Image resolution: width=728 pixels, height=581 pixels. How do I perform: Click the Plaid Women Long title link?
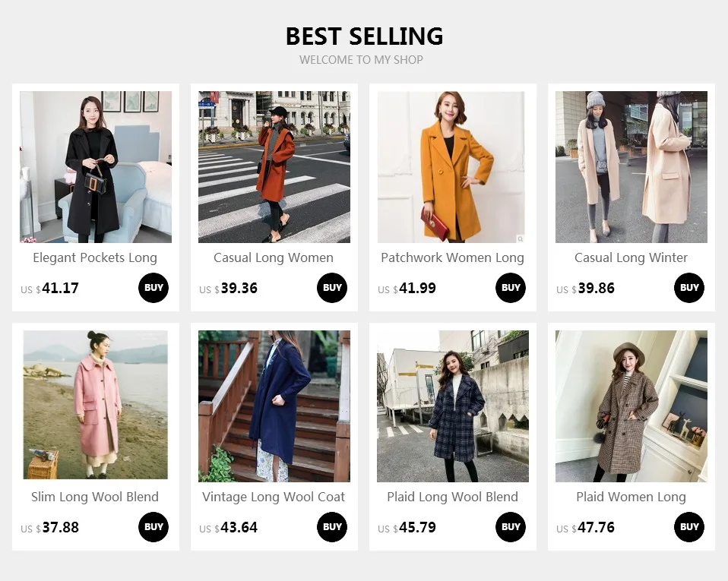click(631, 497)
